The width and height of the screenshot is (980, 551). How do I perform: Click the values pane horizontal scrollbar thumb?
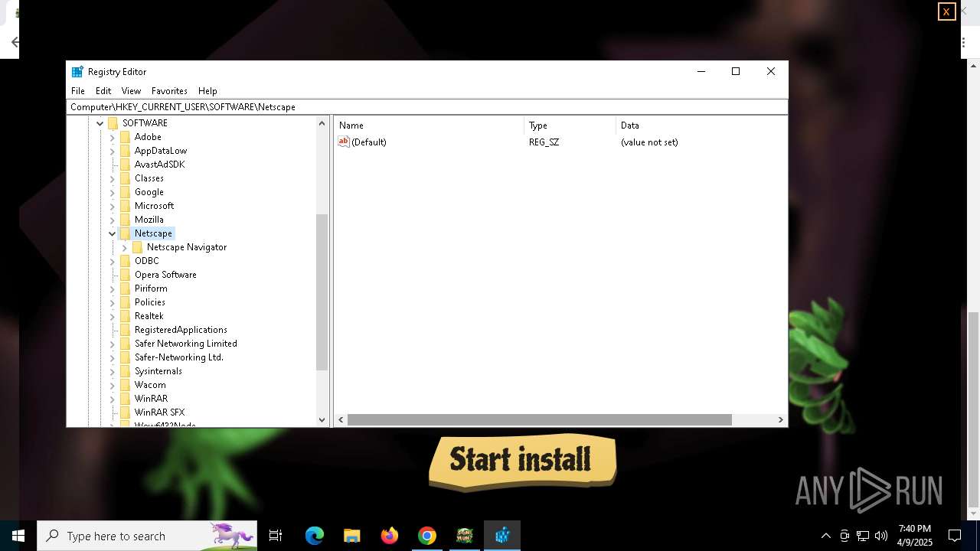tap(540, 419)
